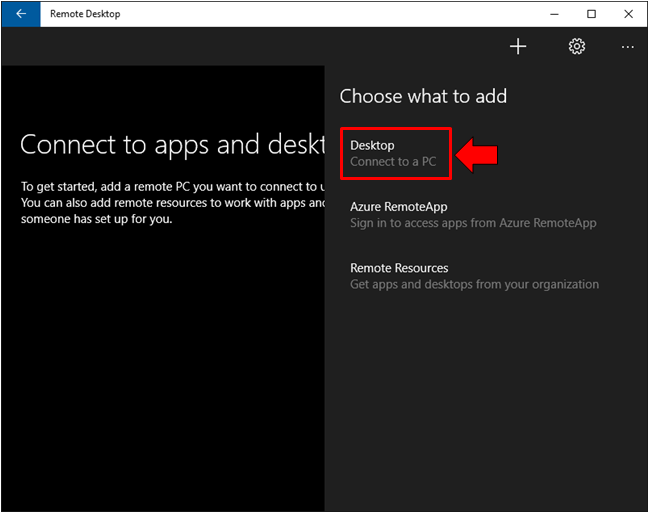Click 'Get apps and desktops from your organization'
This screenshot has height=513, width=649.
point(474,284)
